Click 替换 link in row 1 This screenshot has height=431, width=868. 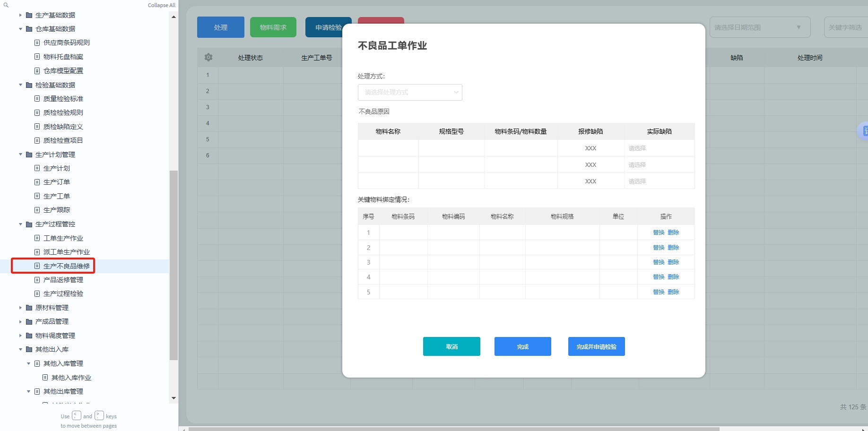click(658, 233)
